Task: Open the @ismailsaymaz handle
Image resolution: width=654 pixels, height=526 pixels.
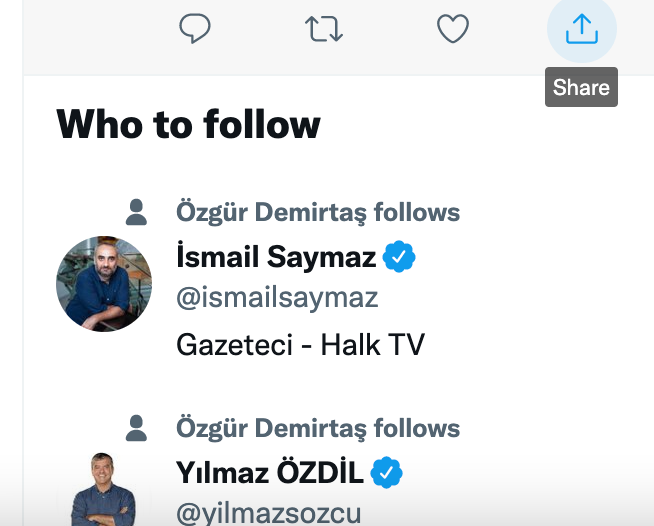Action: pos(277,298)
